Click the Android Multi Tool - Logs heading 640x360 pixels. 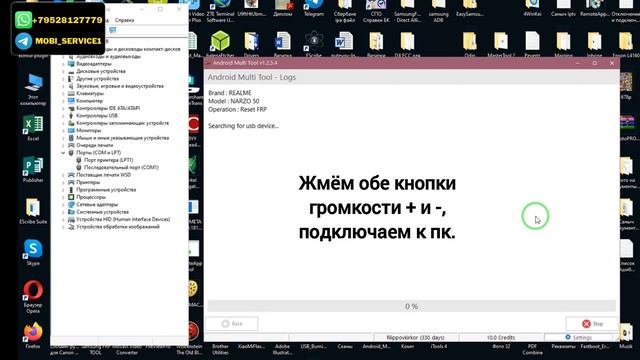pyautogui.click(x=252, y=77)
